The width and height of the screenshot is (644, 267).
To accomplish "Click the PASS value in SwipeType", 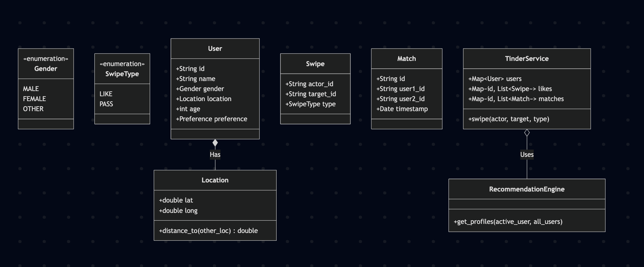I will pyautogui.click(x=106, y=104).
